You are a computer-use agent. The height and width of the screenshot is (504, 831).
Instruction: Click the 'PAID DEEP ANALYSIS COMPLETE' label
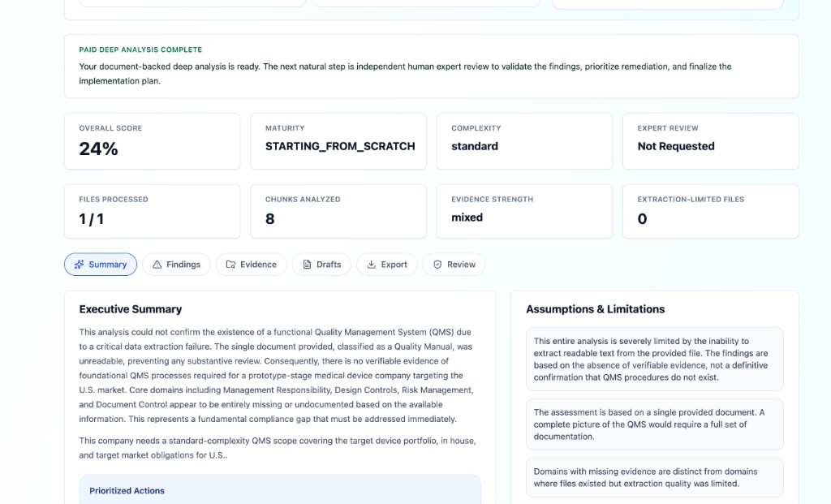pos(140,50)
